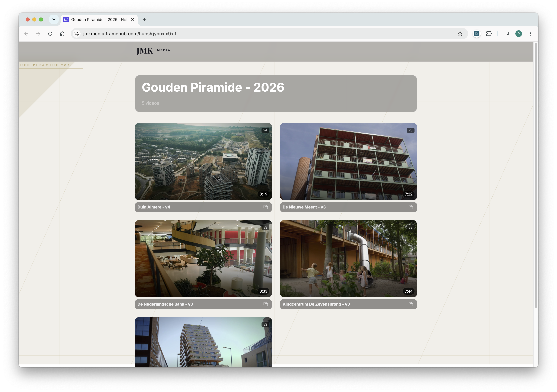
Task: Open the Chrome profile avatar P
Action: tap(519, 34)
